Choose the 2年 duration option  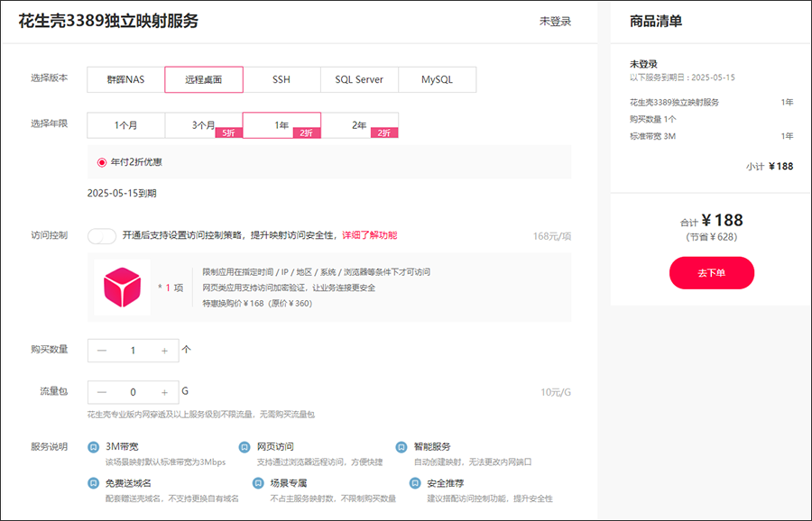(359, 125)
